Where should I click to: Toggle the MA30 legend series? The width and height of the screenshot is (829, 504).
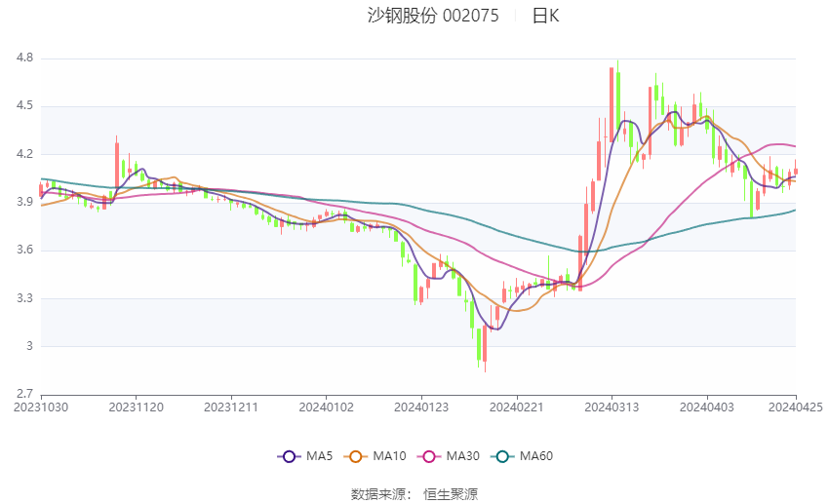(449, 456)
